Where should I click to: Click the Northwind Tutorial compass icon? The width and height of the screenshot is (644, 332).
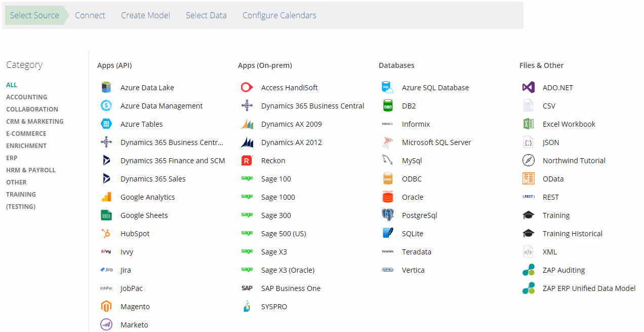point(529,161)
